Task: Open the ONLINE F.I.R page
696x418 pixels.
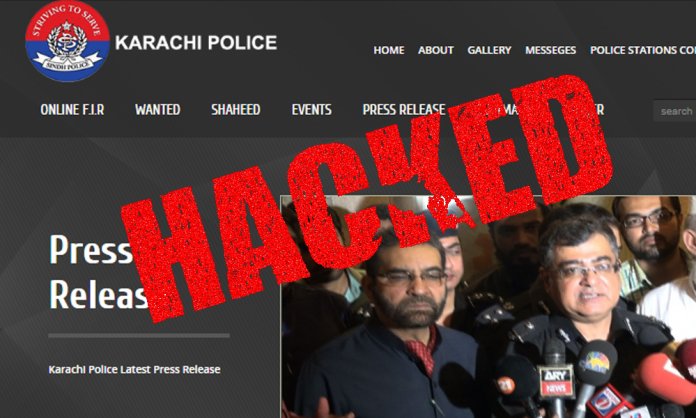Action: tap(72, 110)
